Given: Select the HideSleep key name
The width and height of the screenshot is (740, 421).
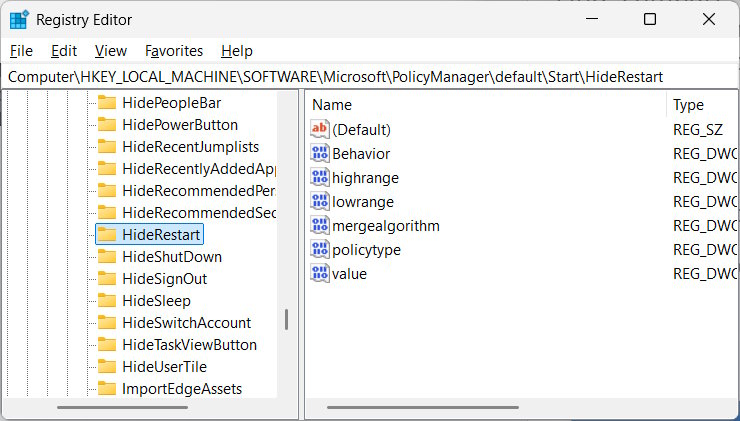Looking at the screenshot, I should (156, 301).
